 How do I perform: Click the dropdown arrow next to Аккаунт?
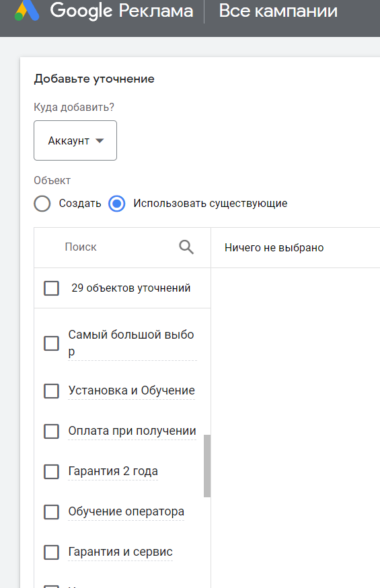pos(100,140)
